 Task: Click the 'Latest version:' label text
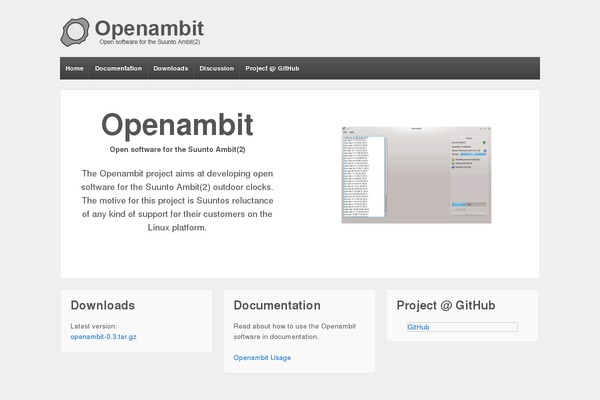coord(94,326)
